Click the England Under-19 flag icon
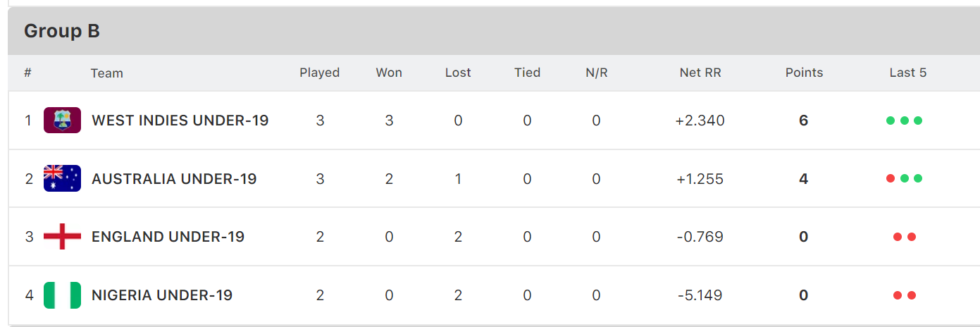 pyautogui.click(x=62, y=237)
